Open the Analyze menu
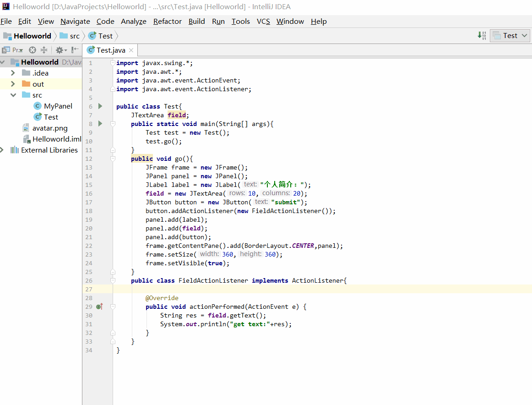The image size is (532, 405). click(x=134, y=22)
